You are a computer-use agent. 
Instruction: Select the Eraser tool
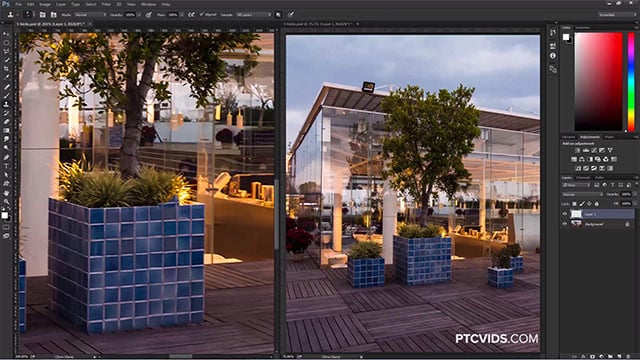click(x=6, y=122)
